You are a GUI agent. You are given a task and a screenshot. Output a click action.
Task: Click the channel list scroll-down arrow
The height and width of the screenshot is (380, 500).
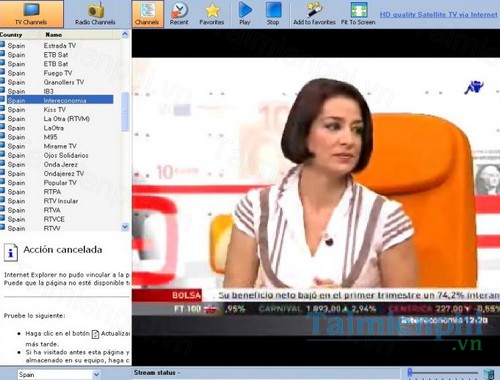[x=125, y=227]
